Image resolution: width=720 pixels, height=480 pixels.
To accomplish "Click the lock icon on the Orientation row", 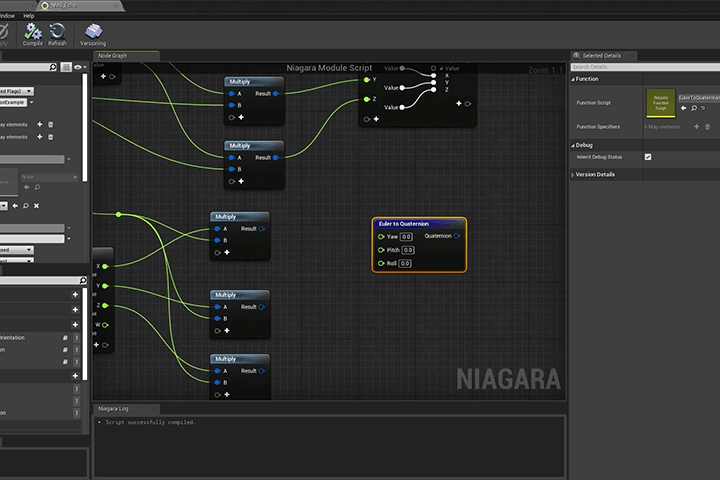I will (x=65, y=338).
